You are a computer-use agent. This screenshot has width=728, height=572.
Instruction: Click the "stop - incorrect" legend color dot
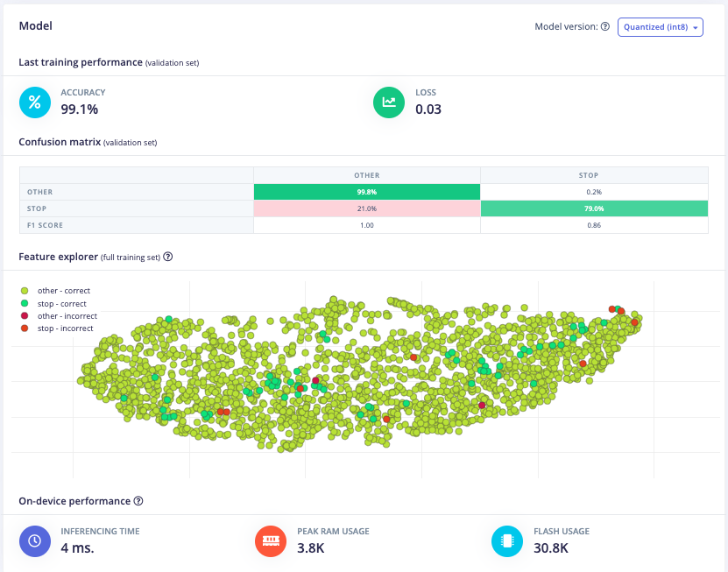pyautogui.click(x=26, y=328)
